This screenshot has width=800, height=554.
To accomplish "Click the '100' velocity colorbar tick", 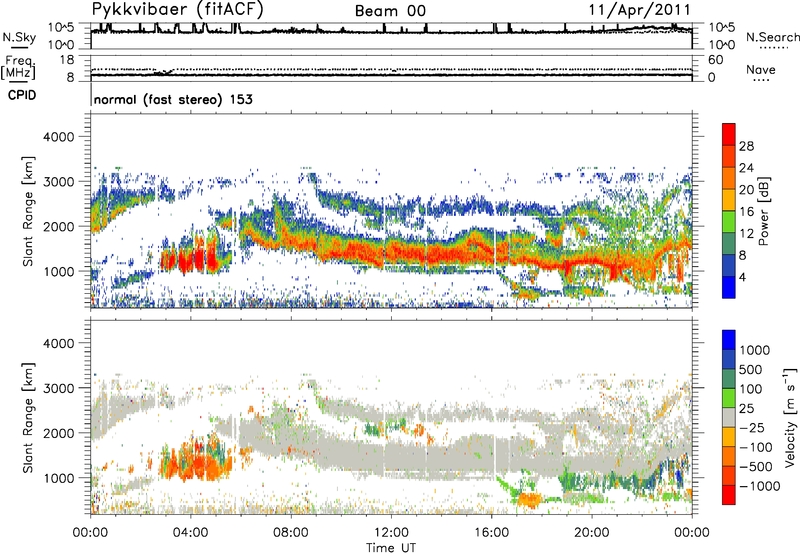I will [x=751, y=389].
